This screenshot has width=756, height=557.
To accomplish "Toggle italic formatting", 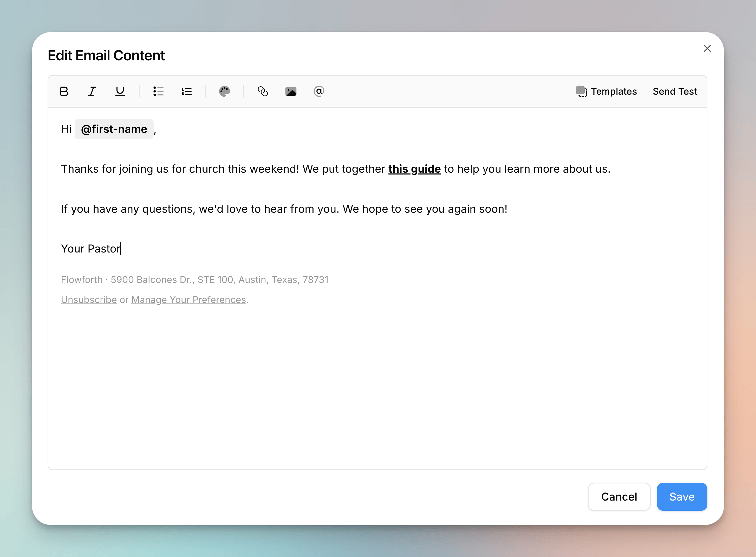I will coord(92,91).
